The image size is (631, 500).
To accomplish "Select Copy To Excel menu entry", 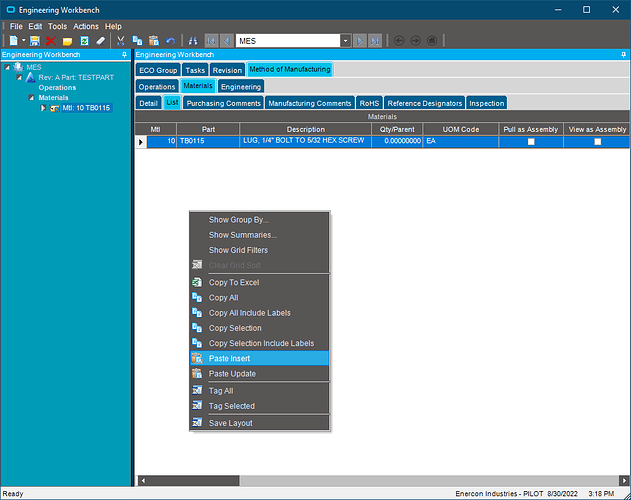I will tap(233, 283).
